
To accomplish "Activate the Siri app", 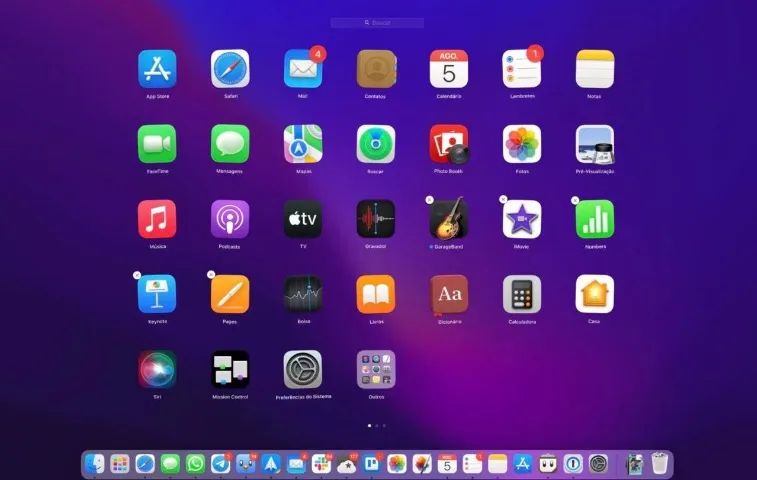I will tap(157, 369).
